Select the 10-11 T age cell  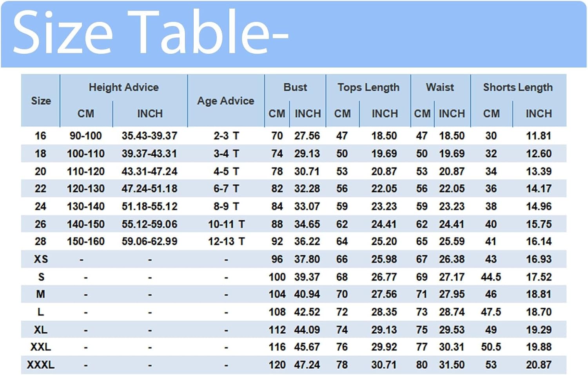pyautogui.click(x=226, y=224)
